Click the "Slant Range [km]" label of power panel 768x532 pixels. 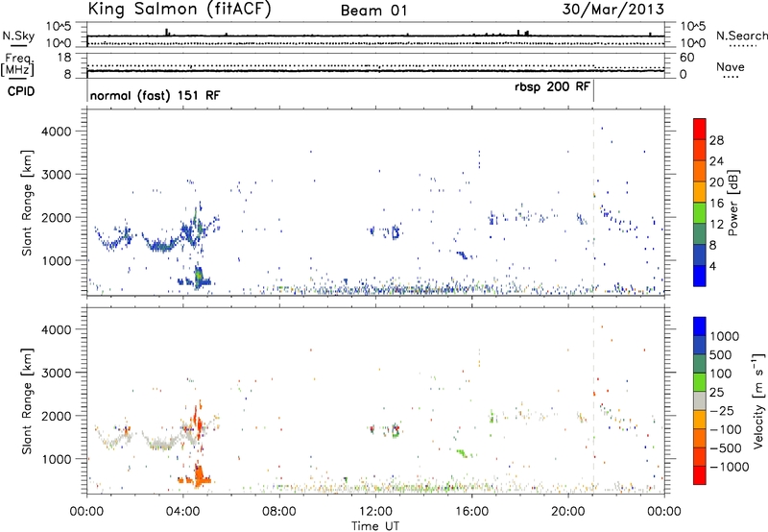(27, 204)
